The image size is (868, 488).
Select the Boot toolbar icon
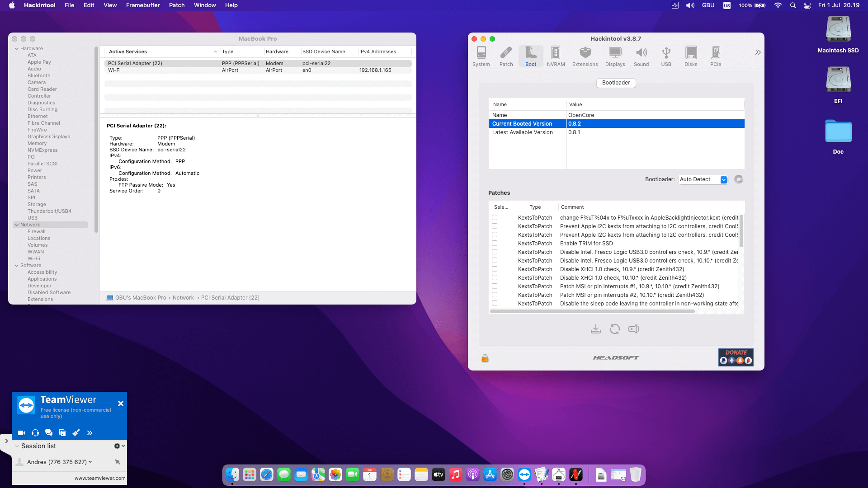coord(531,56)
